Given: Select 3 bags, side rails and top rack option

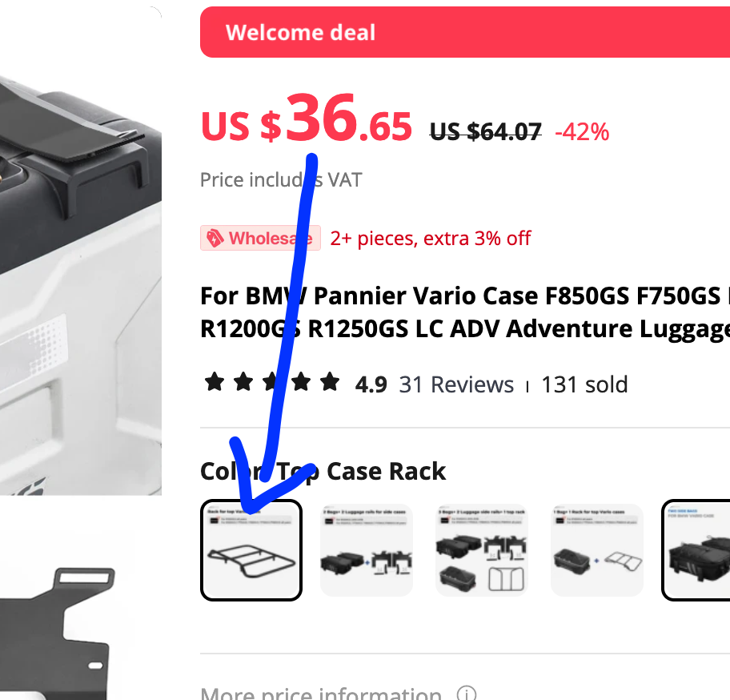Looking at the screenshot, I should [481, 550].
